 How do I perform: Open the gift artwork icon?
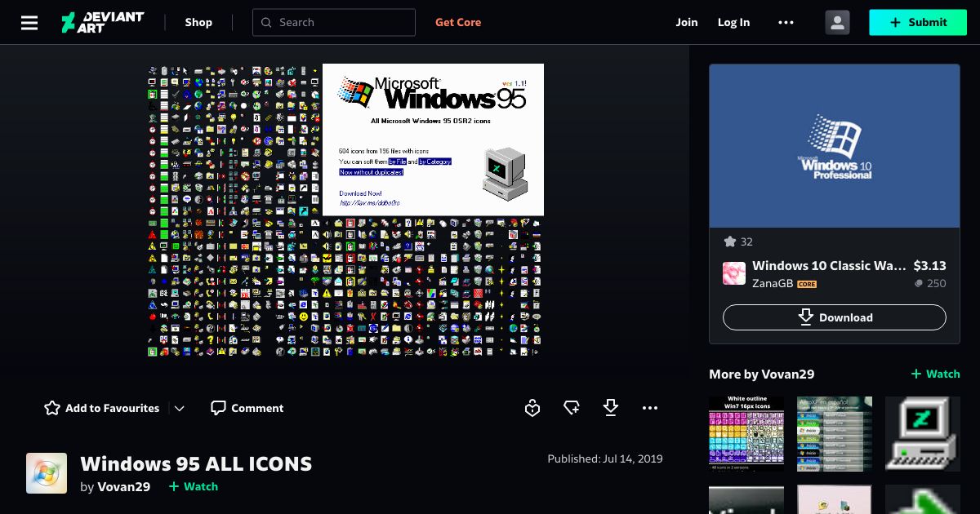point(572,407)
